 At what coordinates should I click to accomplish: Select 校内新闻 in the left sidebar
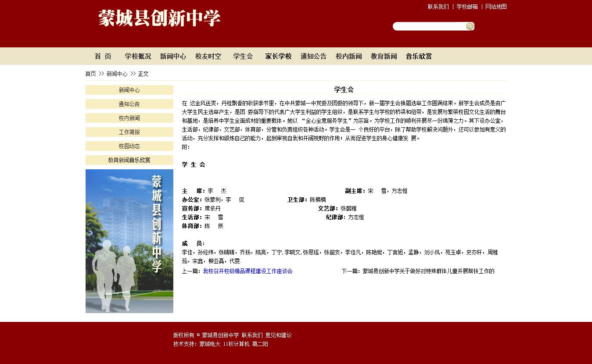tap(129, 118)
